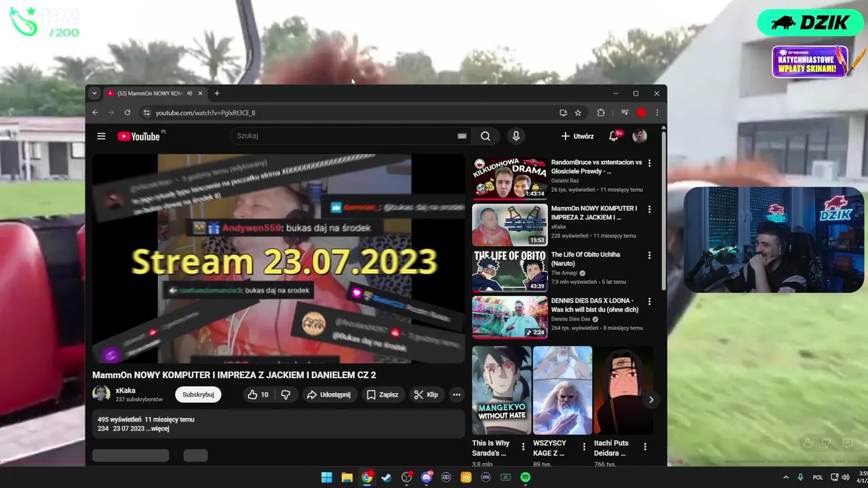This screenshot has width=868, height=488.
Task: Open Discord from the taskbar
Action: coord(427,477)
